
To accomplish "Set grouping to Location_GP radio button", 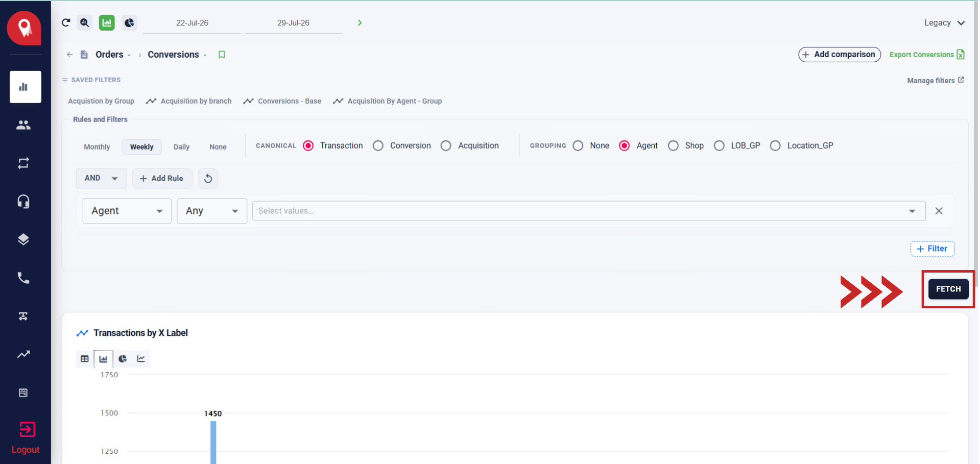I will (775, 145).
